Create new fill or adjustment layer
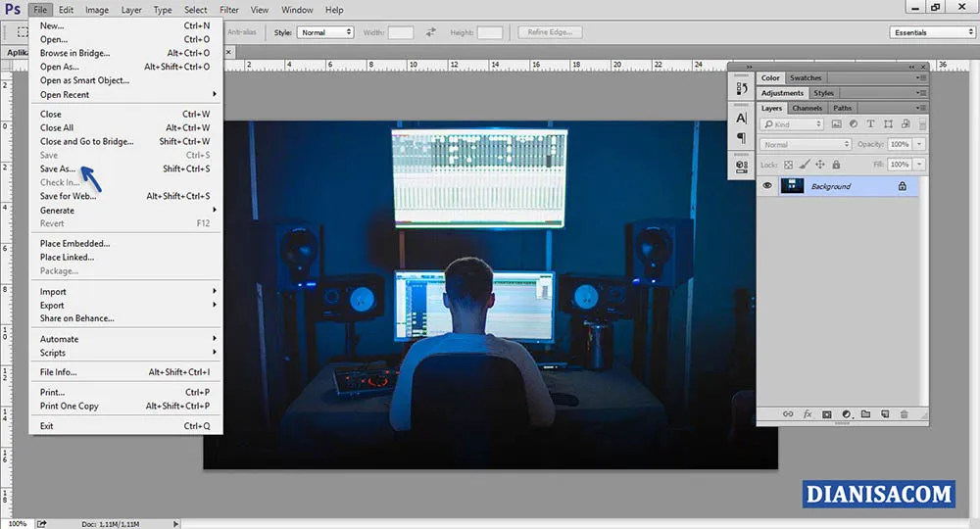This screenshot has height=529, width=980. click(x=847, y=414)
